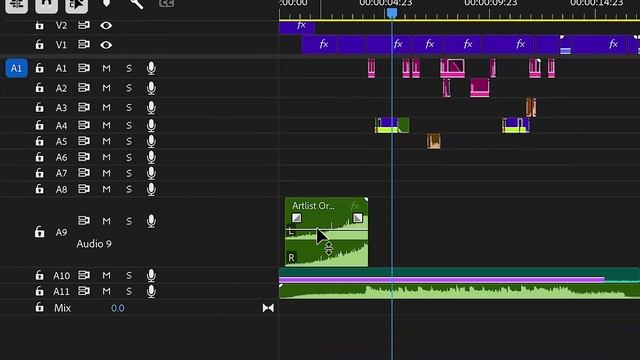Mute track A10
This screenshot has width=640, height=360.
point(106,276)
